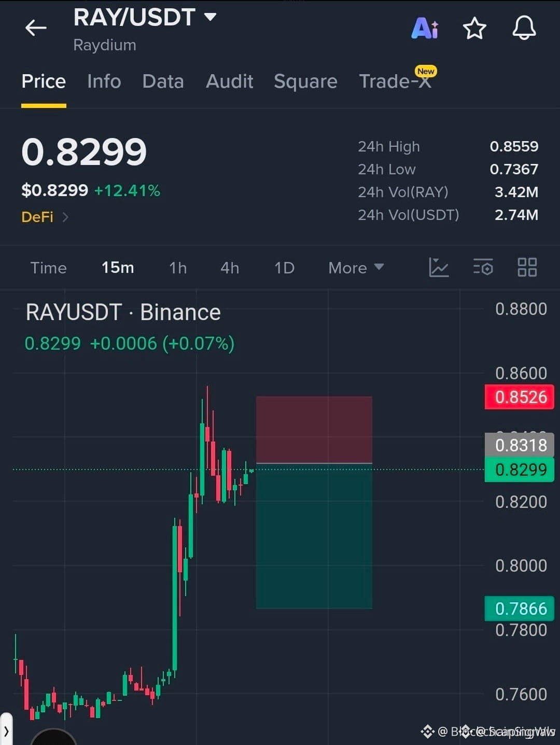The height and width of the screenshot is (745, 560).
Task: Add RAY/USDT to favorites with star
Action: tap(474, 28)
